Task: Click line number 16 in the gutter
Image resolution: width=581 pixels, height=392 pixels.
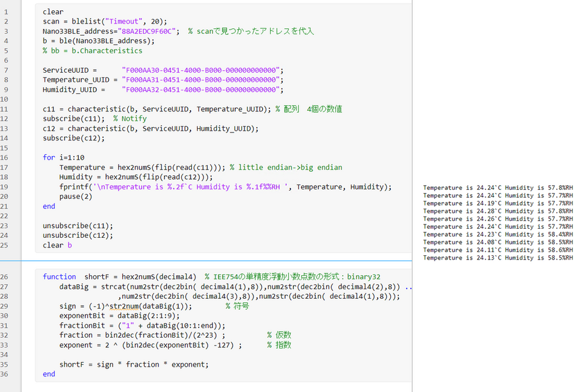Action: [x=4, y=157]
